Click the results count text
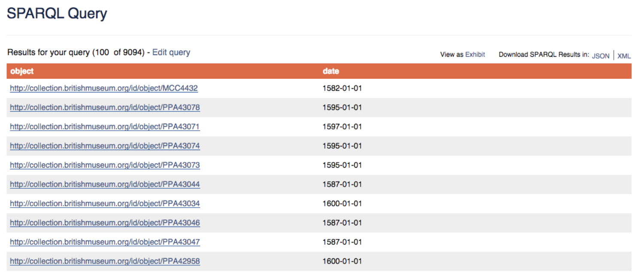The height and width of the screenshot is (276, 644). coord(76,53)
